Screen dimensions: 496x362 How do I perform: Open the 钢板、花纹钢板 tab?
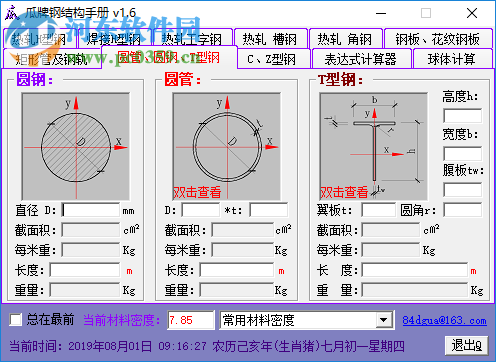pos(438,39)
